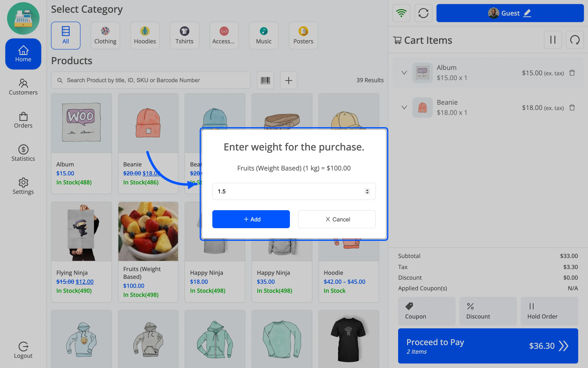588x368 pixels.
Task: Click the Tax value $3.30
Action: tap(570, 267)
